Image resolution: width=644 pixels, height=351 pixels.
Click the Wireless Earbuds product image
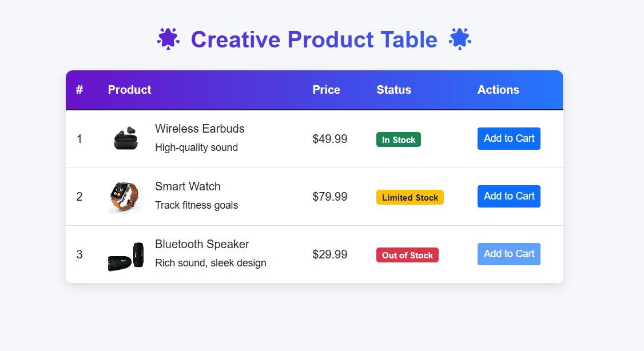126,138
